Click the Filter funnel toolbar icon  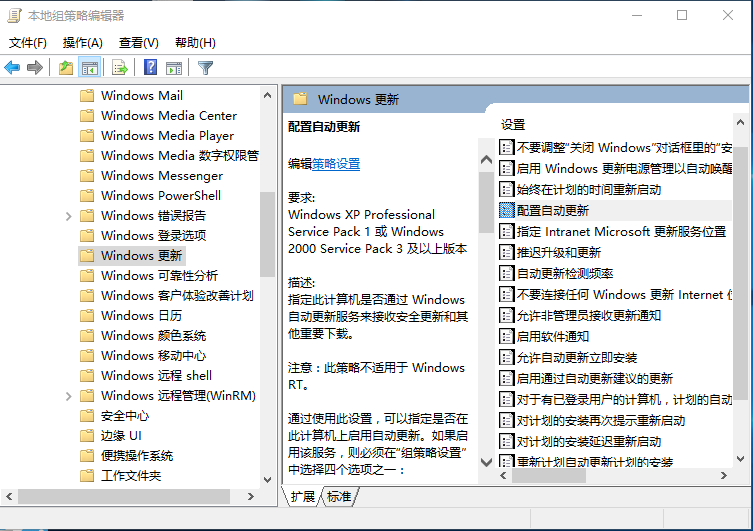tap(205, 68)
